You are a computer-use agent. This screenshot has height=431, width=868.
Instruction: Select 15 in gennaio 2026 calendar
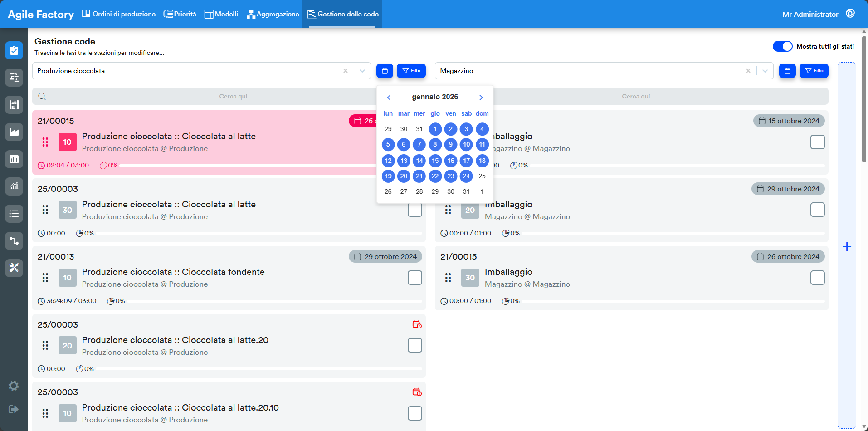click(x=435, y=161)
